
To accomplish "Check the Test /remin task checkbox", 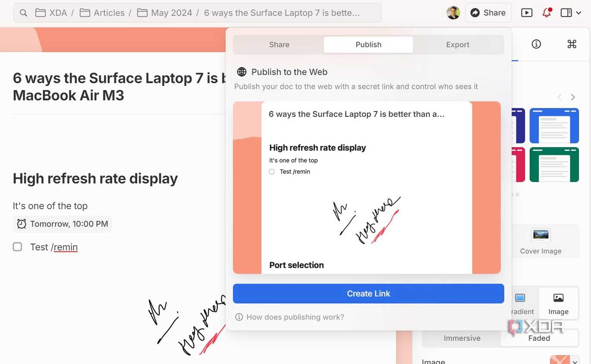I will [17, 247].
